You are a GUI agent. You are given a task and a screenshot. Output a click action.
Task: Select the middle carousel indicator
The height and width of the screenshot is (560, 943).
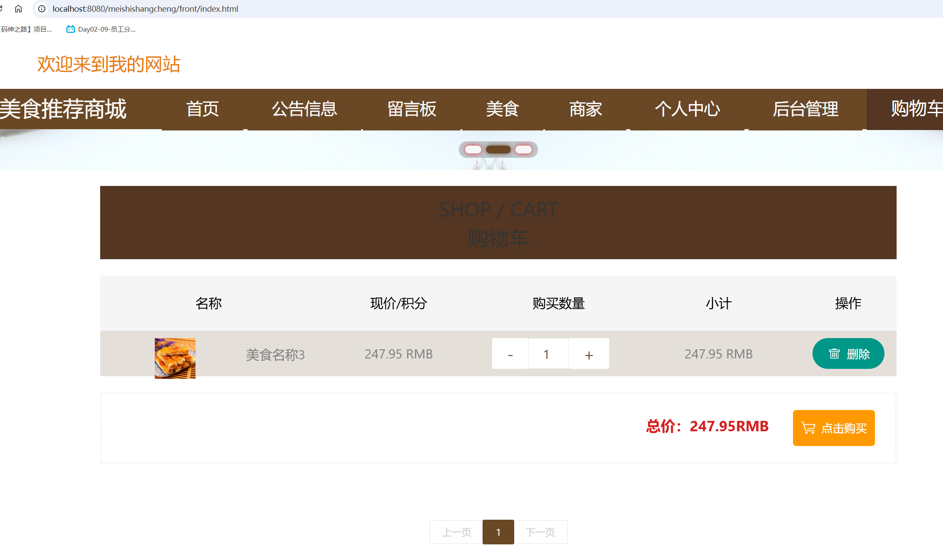[498, 150]
